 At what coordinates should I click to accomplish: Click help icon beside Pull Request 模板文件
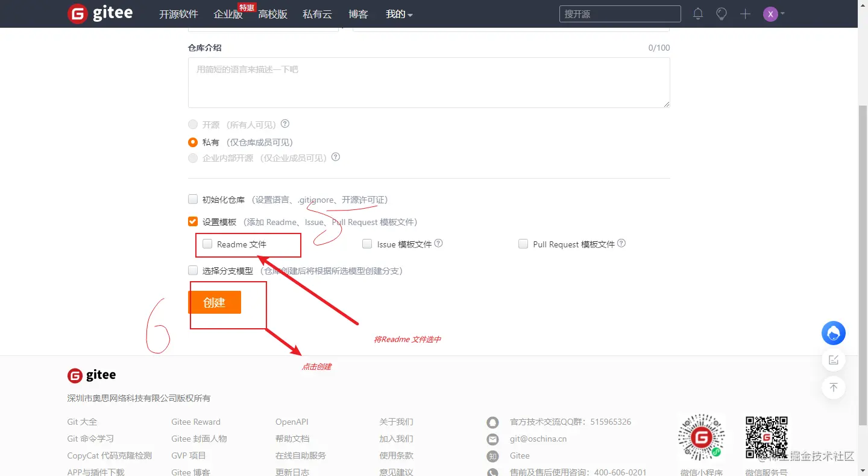621,243
